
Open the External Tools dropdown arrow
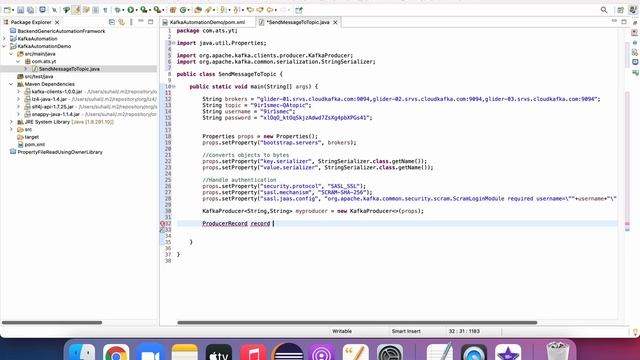pos(163,10)
